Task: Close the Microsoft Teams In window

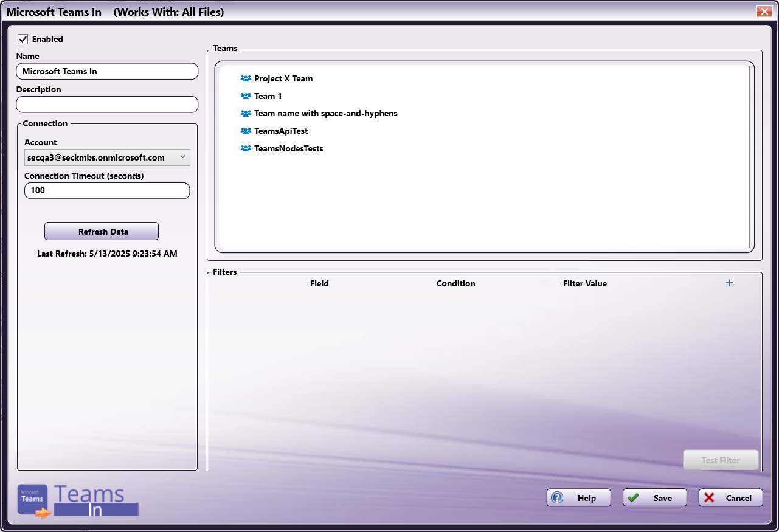Action: point(764,11)
